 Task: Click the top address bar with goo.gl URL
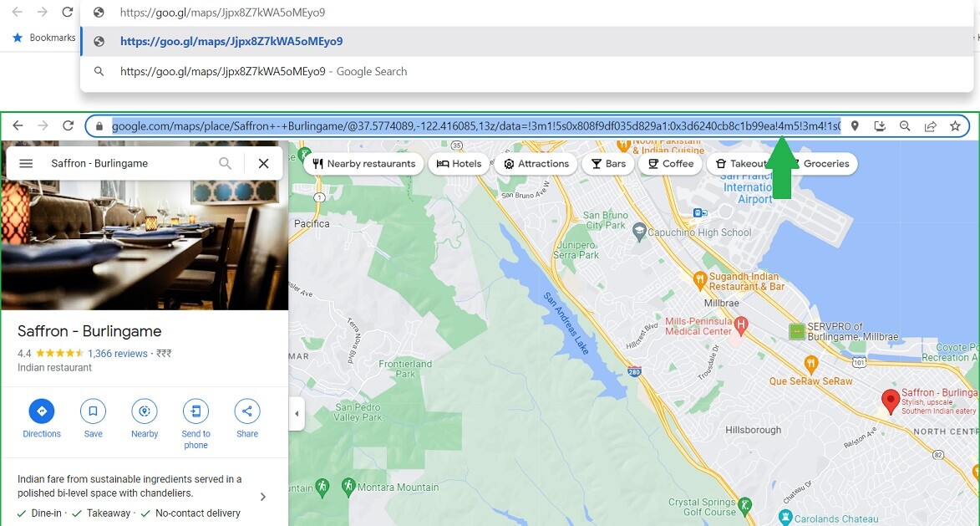pos(526,13)
